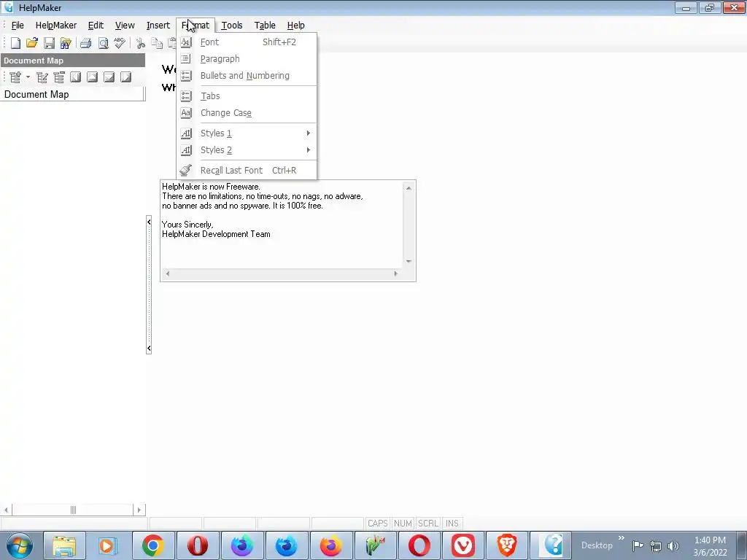This screenshot has height=560, width=747.
Task: Choose Paragraph in the Format menu
Action: [247, 58]
